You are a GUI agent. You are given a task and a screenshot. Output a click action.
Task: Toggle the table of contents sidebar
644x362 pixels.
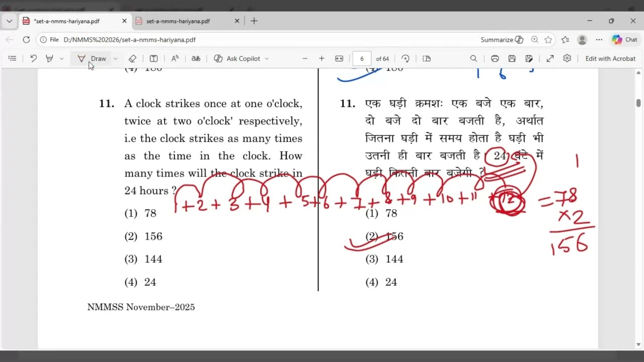point(13,59)
